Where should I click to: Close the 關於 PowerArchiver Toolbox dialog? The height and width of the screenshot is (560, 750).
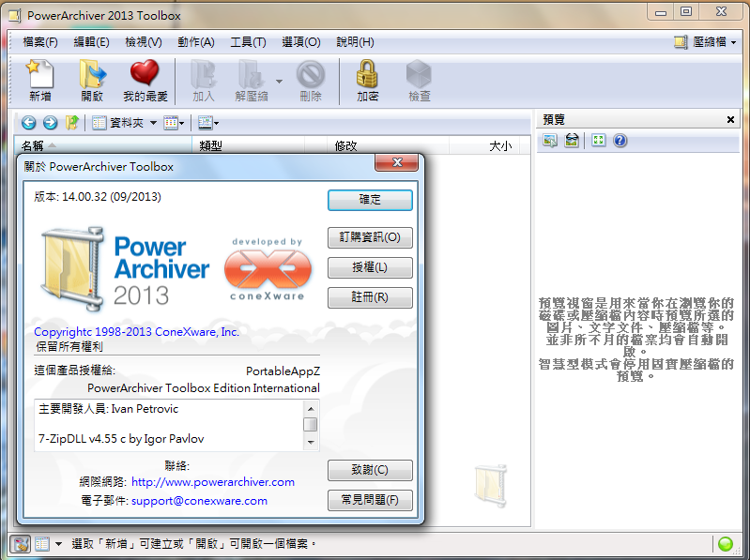click(x=396, y=162)
